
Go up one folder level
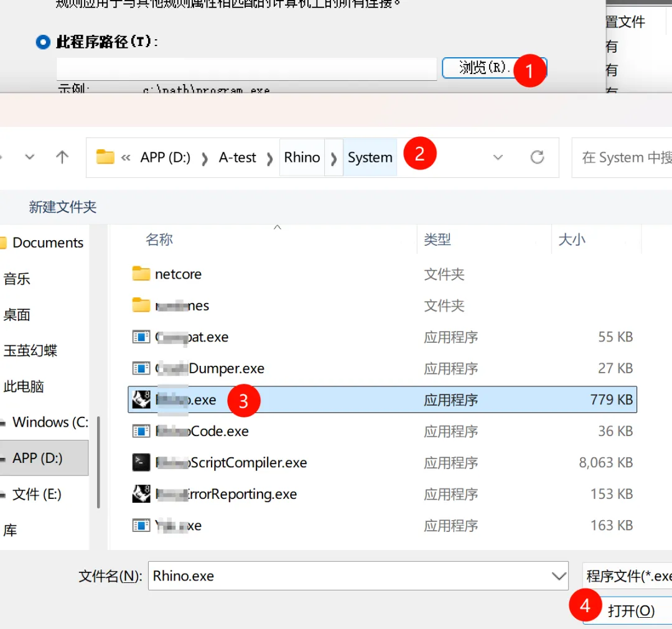(62, 157)
